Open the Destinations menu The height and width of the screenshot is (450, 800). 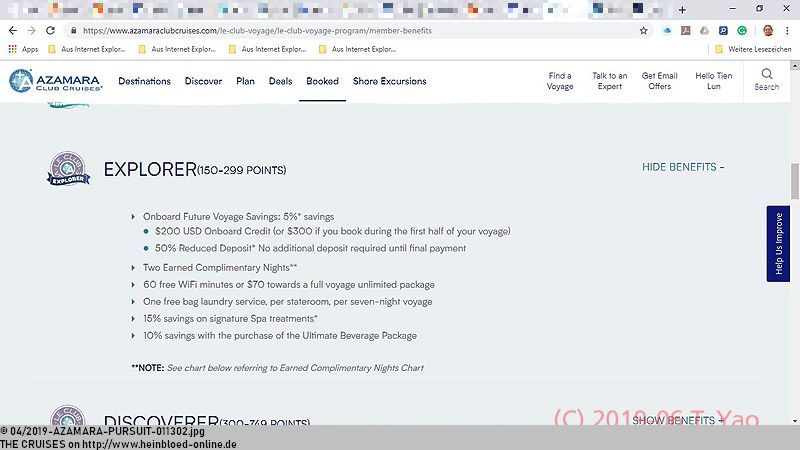[x=144, y=81]
